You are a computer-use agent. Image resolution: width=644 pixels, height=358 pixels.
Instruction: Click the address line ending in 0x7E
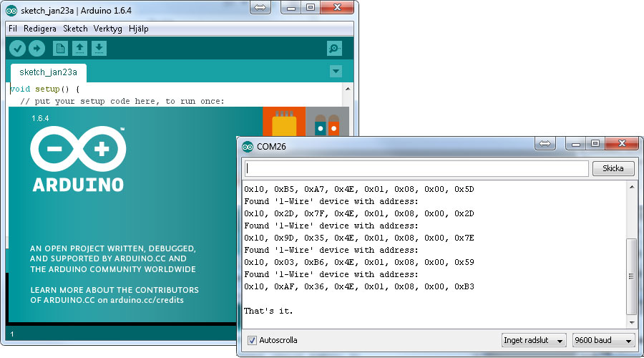[359, 238]
